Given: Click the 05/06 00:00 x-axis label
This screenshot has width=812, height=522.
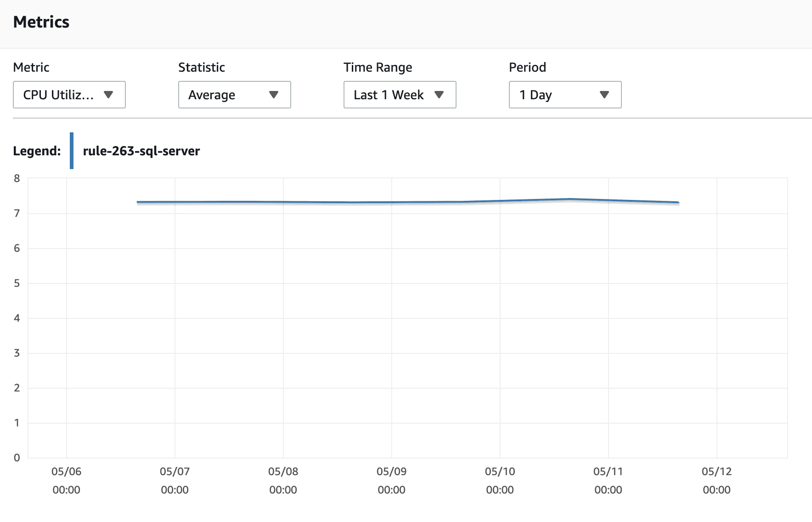Looking at the screenshot, I should (x=67, y=481).
